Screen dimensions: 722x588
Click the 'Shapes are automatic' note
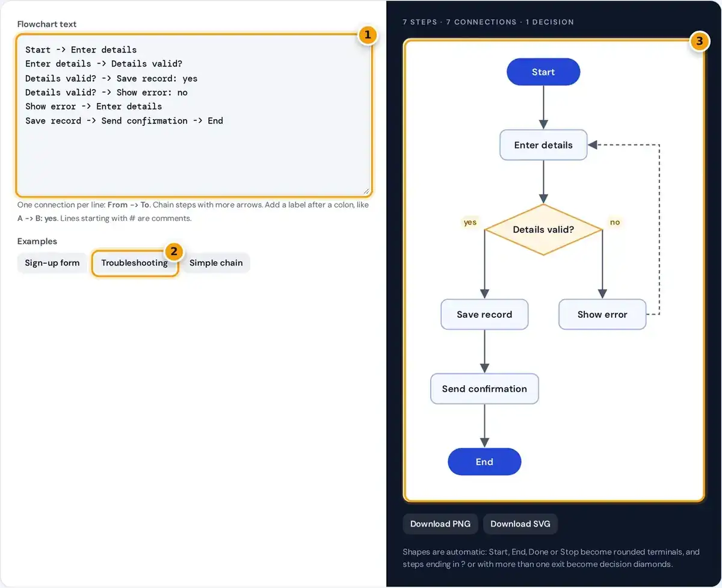[x=551, y=558]
